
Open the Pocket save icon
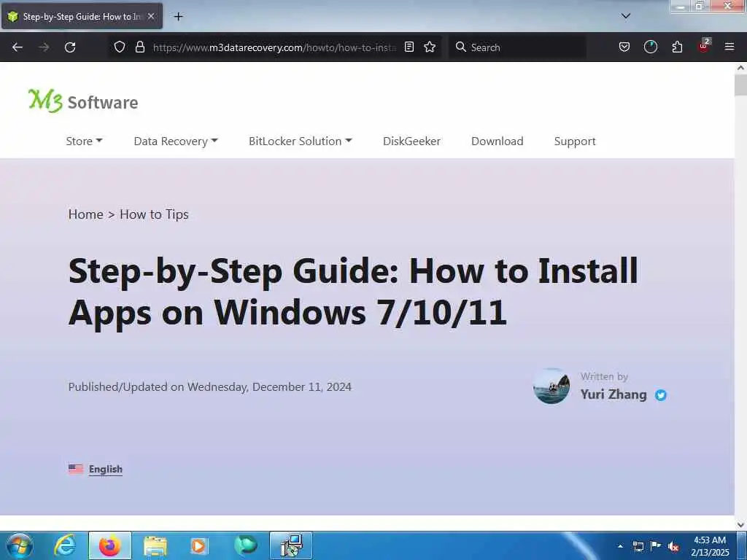pyautogui.click(x=624, y=47)
